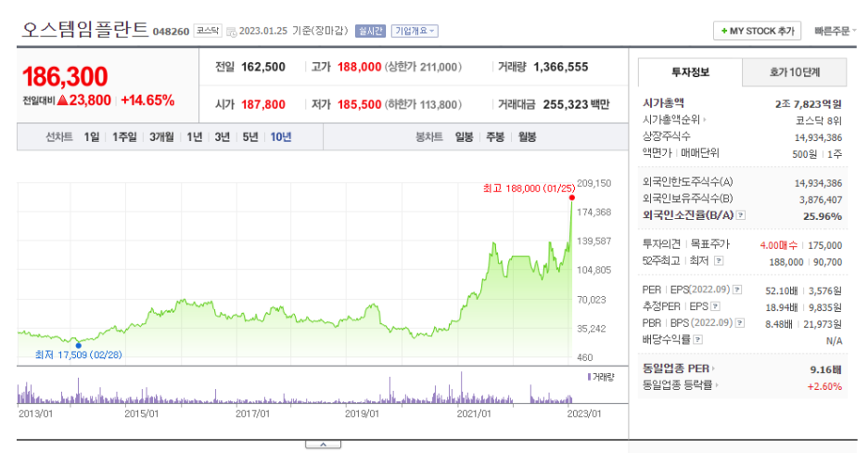The height and width of the screenshot is (453, 868).
Task: Select the 3개월 line chart period
Action: [161, 136]
